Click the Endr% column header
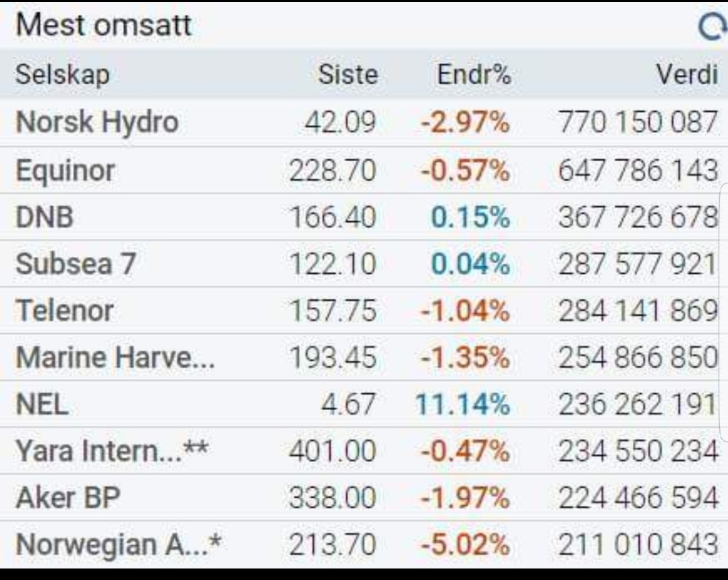 click(474, 74)
